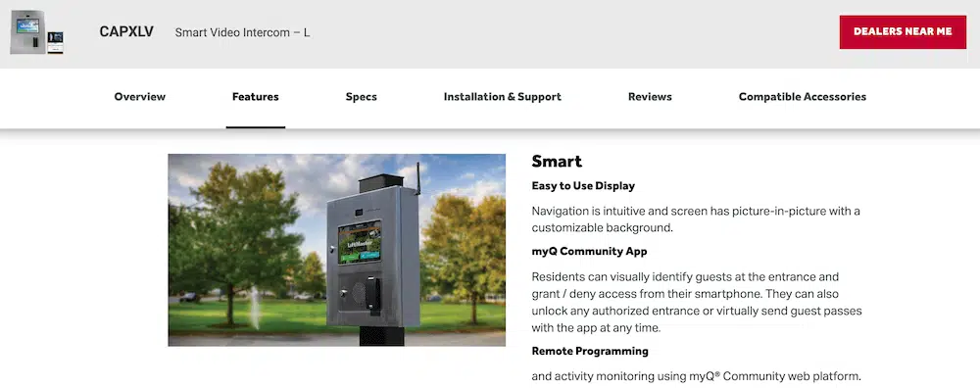This screenshot has width=980, height=388.
Task: Click the LiftMaster touchscreen in the photo
Action: (360, 242)
